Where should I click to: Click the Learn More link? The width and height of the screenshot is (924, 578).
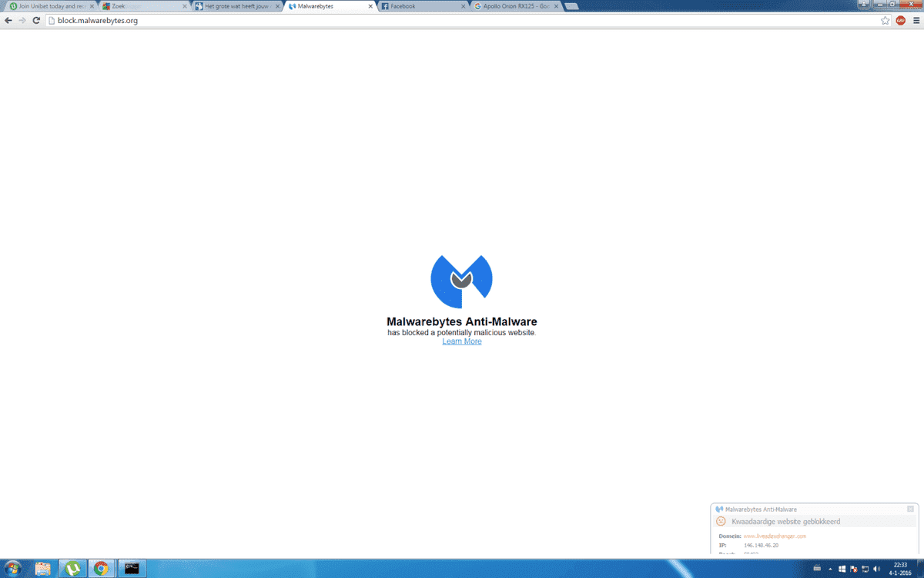pos(462,341)
